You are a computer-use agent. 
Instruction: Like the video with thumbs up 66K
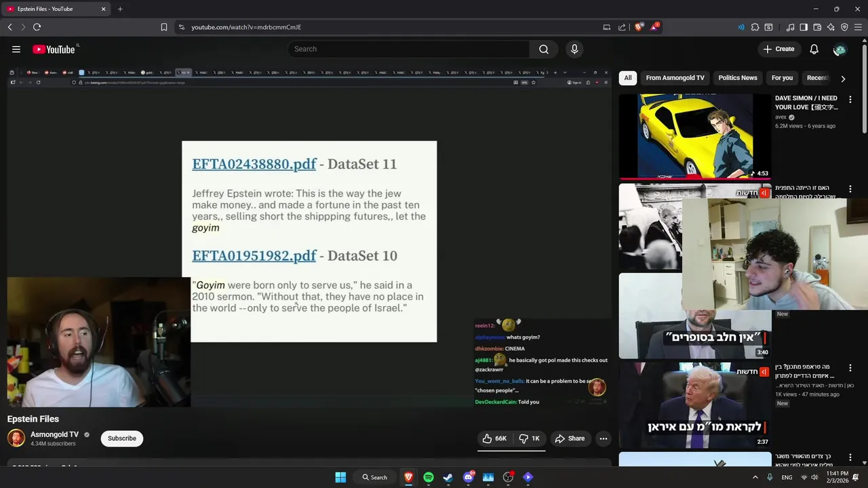click(494, 439)
